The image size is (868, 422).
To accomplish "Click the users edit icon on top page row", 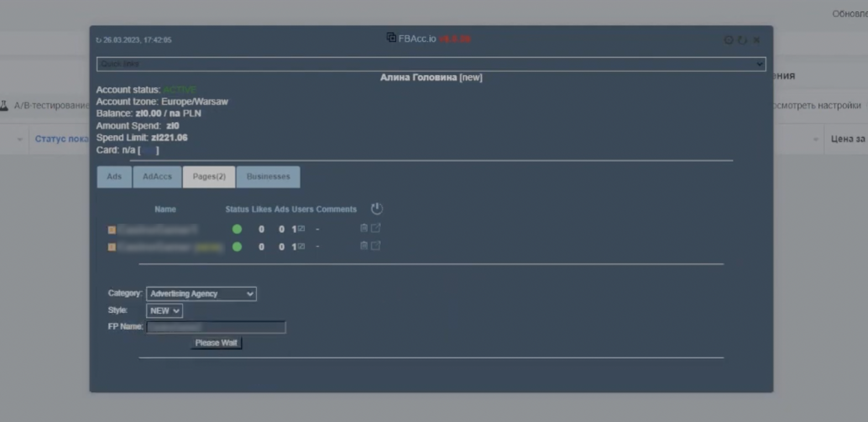I will 301,229.
